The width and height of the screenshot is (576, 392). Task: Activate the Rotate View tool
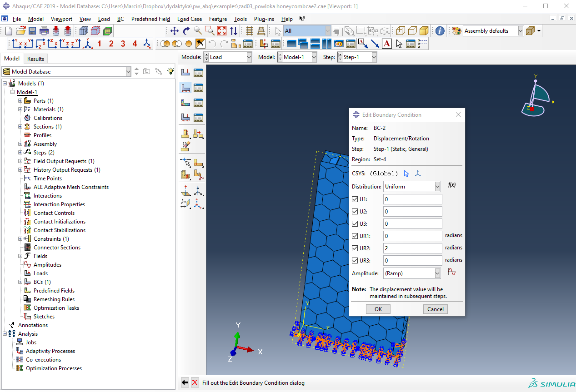pyautogui.click(x=186, y=31)
